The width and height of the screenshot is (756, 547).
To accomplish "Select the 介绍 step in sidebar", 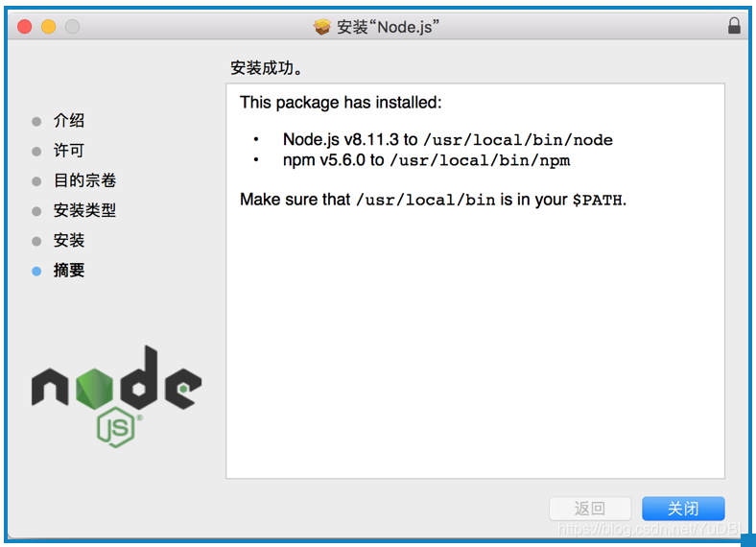I will click(69, 121).
